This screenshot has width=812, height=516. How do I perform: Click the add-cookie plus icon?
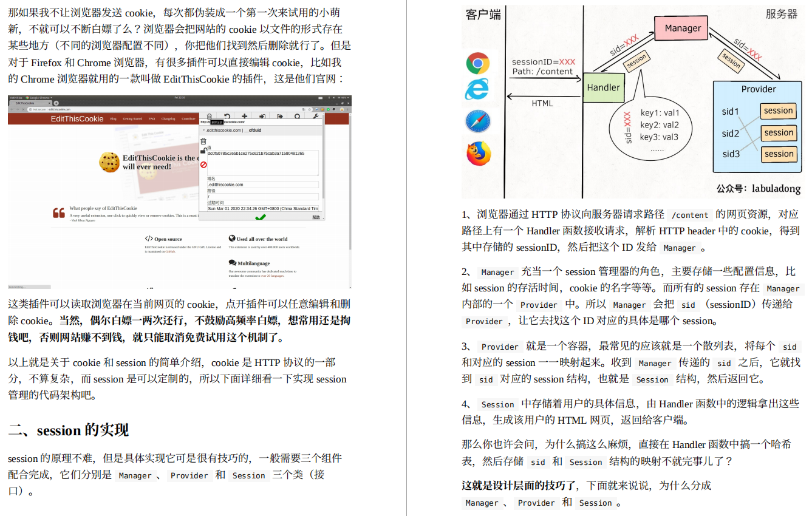245,116
